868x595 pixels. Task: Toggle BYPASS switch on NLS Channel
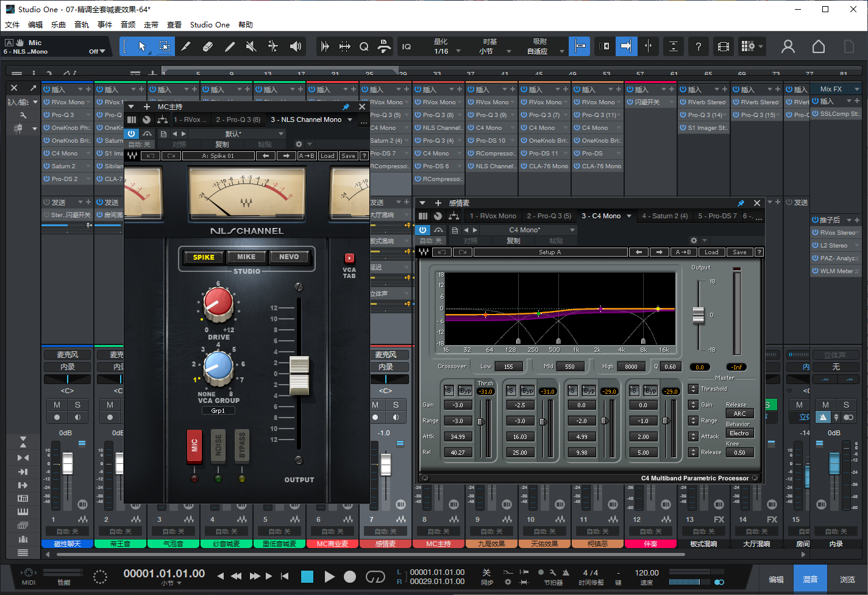(x=242, y=446)
